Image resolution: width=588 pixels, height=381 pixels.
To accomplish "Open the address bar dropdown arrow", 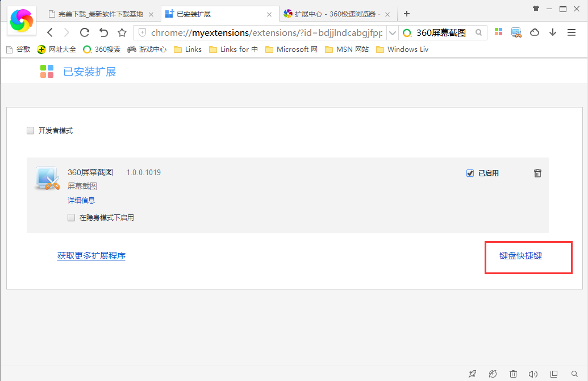I will click(x=392, y=33).
